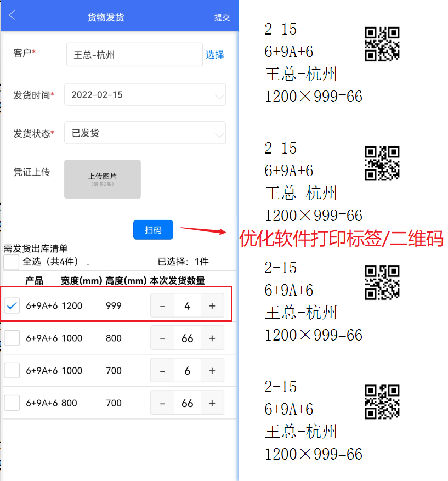Click quantity value 4 in 1200 x 999 row
Viewport: 448px width, 481px height.
(x=188, y=305)
